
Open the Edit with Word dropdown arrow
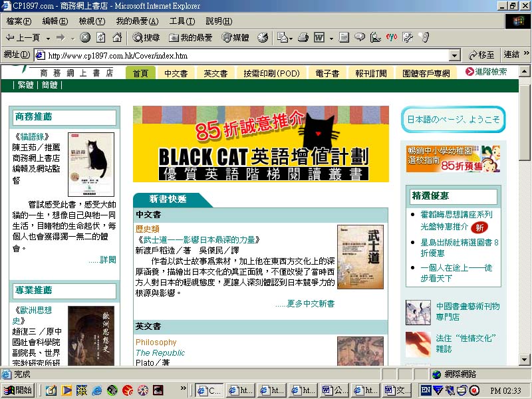(331, 38)
